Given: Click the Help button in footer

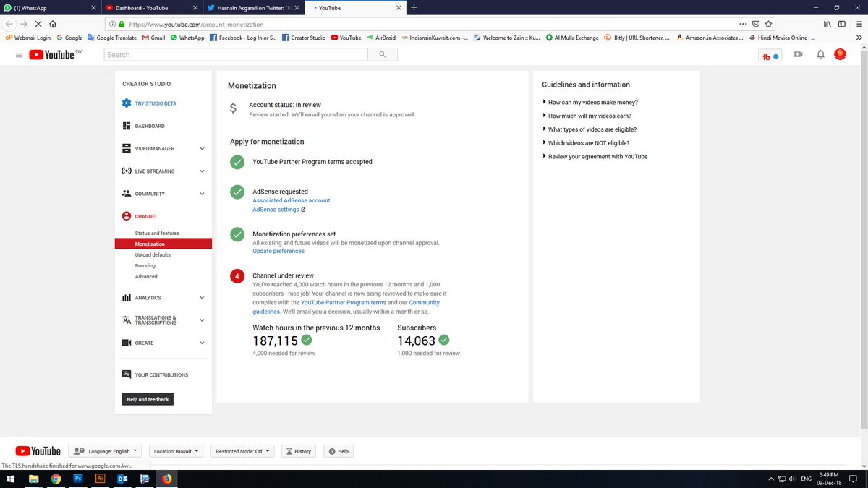Looking at the screenshot, I should click(x=338, y=451).
